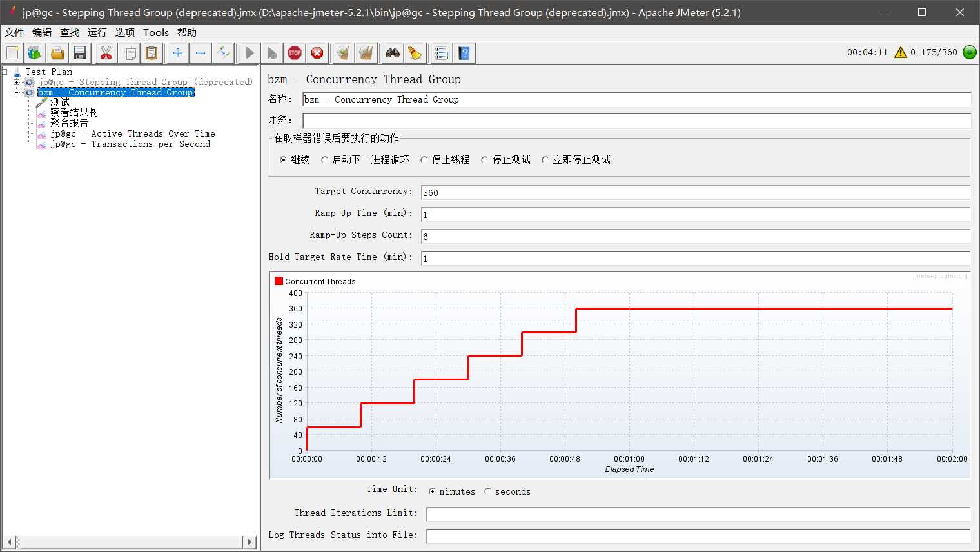Select the 停止测试 radio option

point(484,160)
